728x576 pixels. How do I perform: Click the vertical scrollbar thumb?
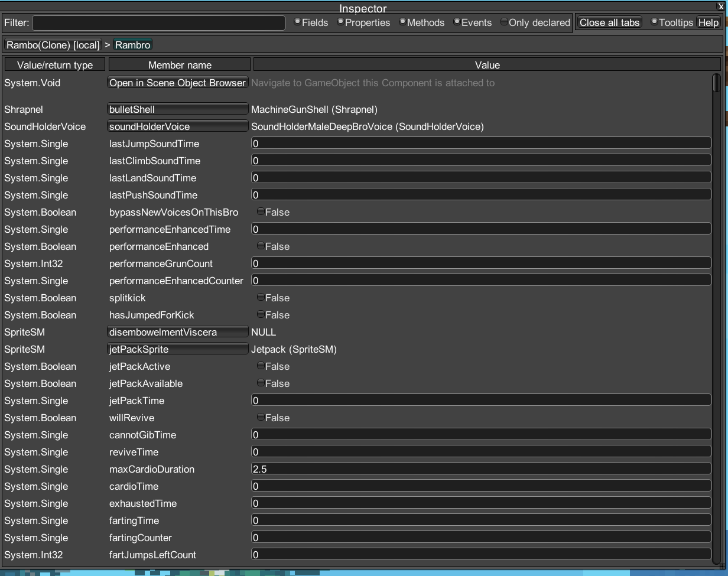click(716, 83)
